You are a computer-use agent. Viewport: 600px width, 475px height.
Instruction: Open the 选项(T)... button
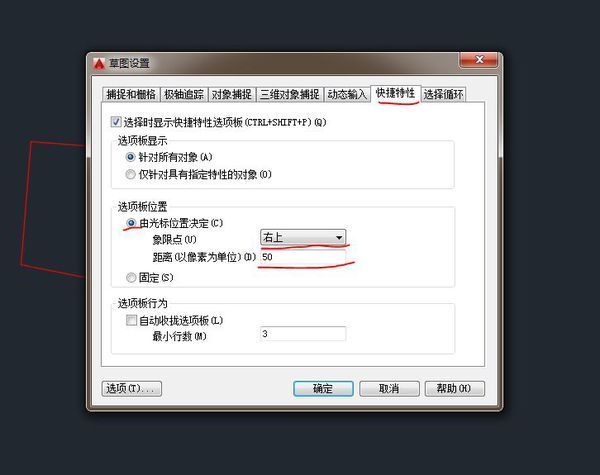132,389
